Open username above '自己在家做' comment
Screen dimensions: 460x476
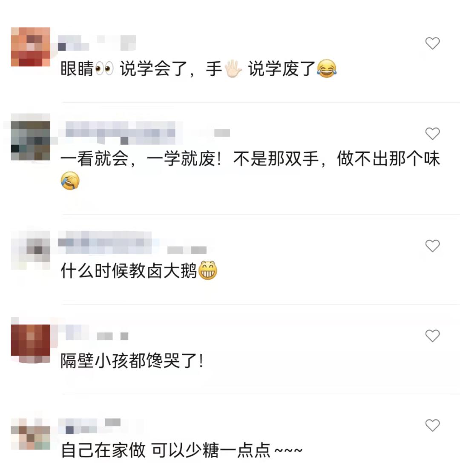[x=89, y=426]
